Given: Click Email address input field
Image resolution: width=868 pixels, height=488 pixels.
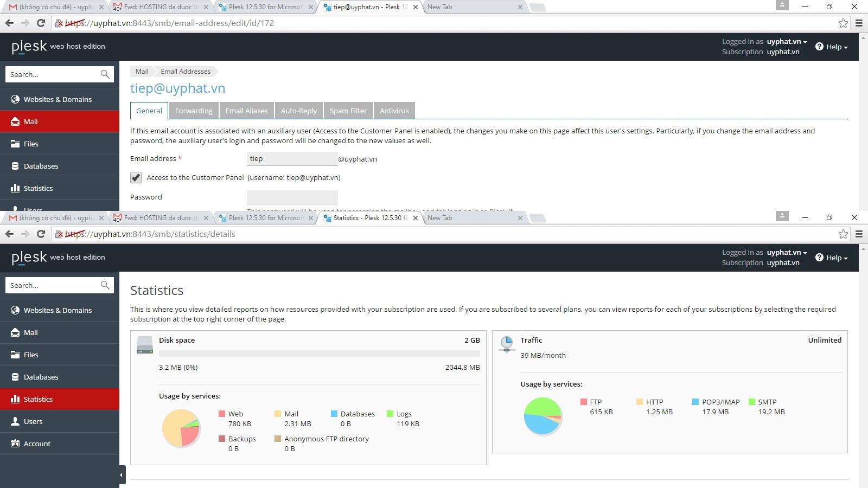Looking at the screenshot, I should pyautogui.click(x=292, y=159).
